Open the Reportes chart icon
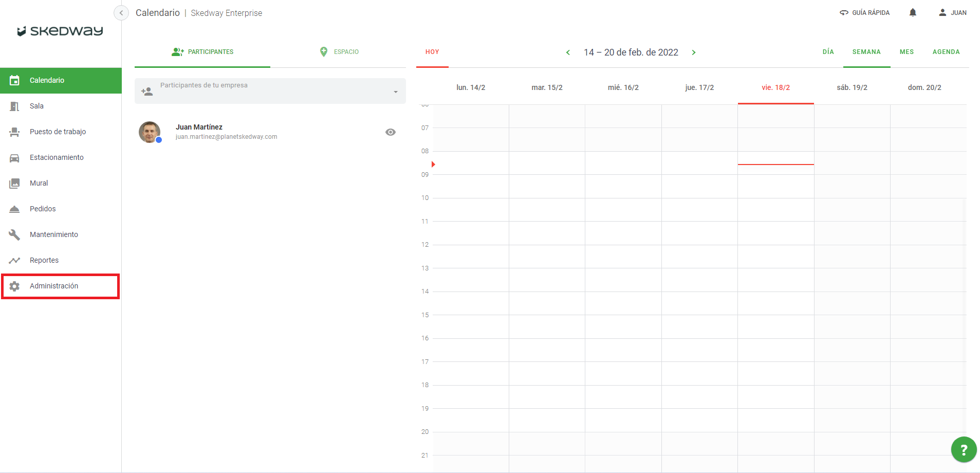 (x=14, y=261)
